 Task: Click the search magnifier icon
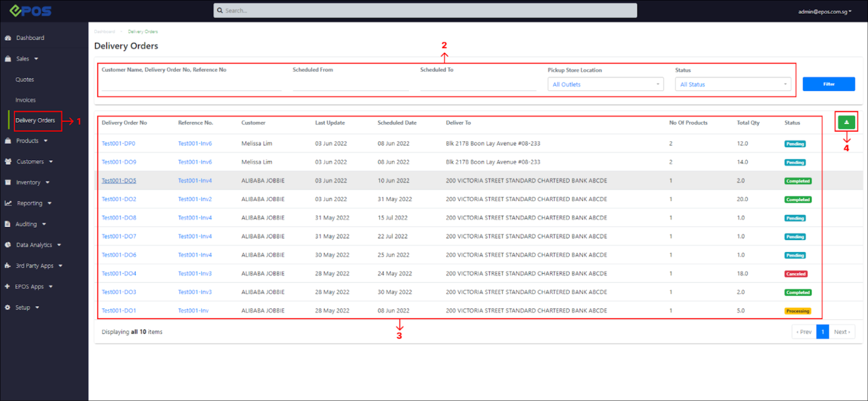coord(220,10)
